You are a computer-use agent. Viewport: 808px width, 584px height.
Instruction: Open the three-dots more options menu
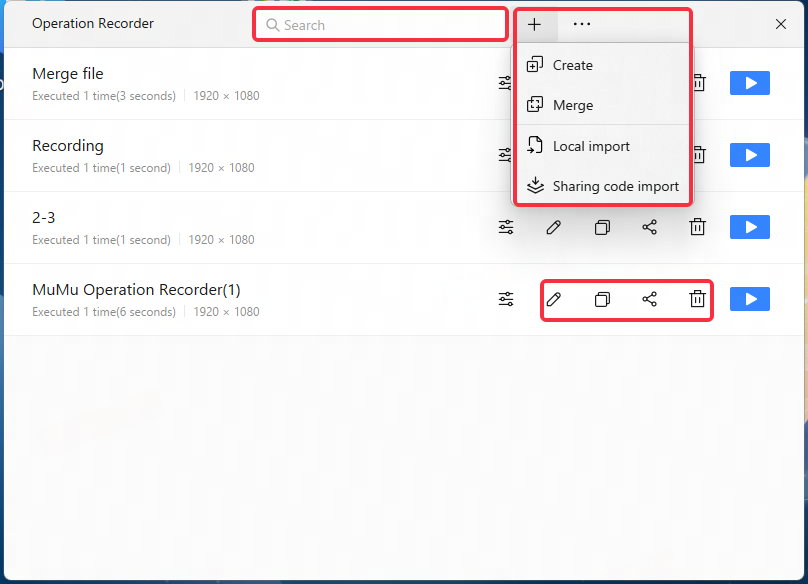point(582,24)
